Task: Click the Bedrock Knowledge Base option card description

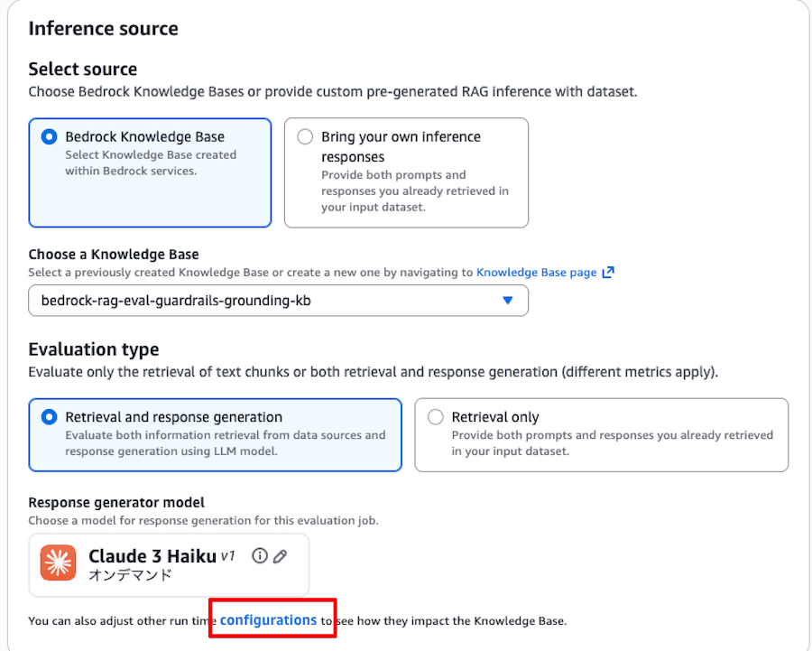Action: [151, 163]
